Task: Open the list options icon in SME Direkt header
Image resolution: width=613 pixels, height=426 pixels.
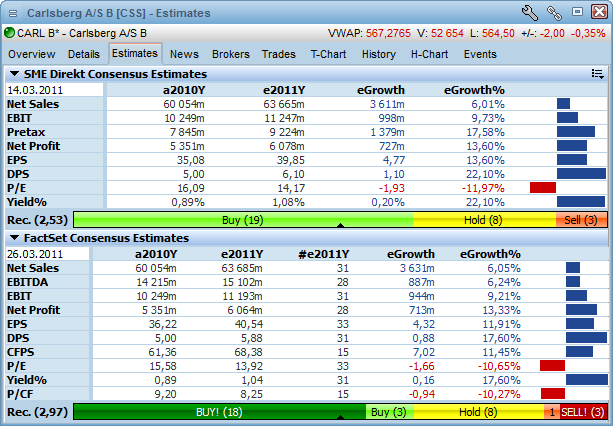Action: click(x=597, y=74)
